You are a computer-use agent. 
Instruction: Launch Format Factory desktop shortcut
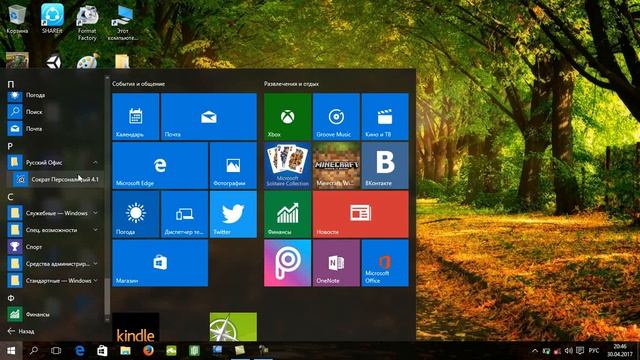pyautogui.click(x=87, y=22)
